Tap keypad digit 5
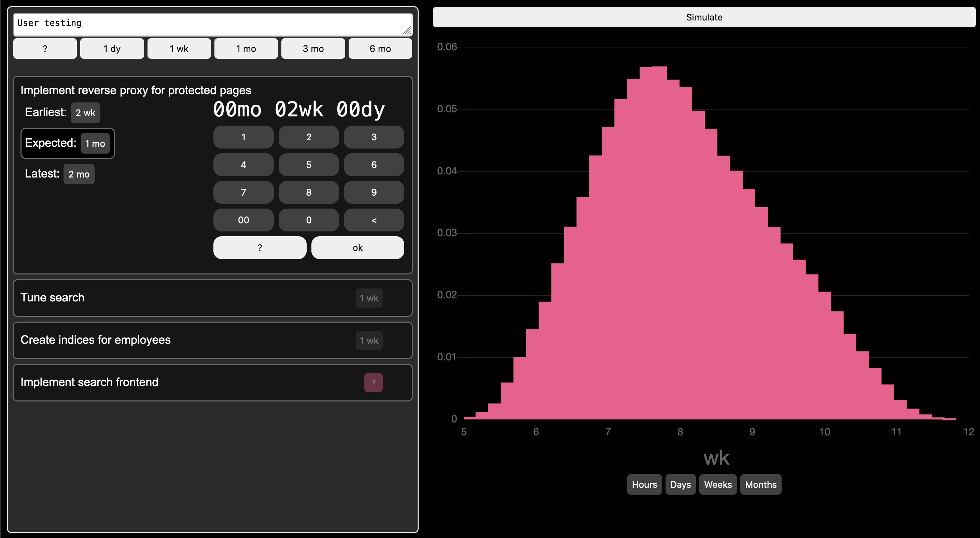 tap(309, 165)
